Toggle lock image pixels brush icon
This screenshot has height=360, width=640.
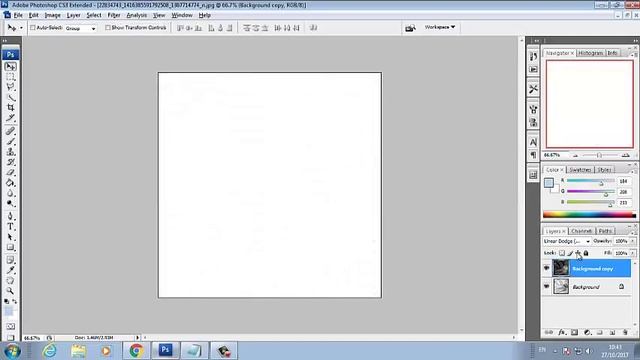pos(570,253)
